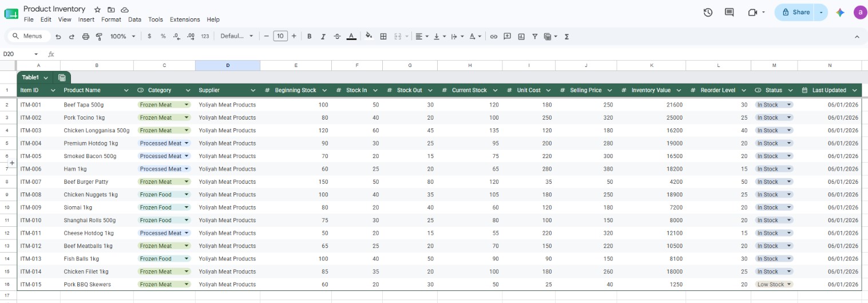
Task: Open the functions sigma menu
Action: 567,36
